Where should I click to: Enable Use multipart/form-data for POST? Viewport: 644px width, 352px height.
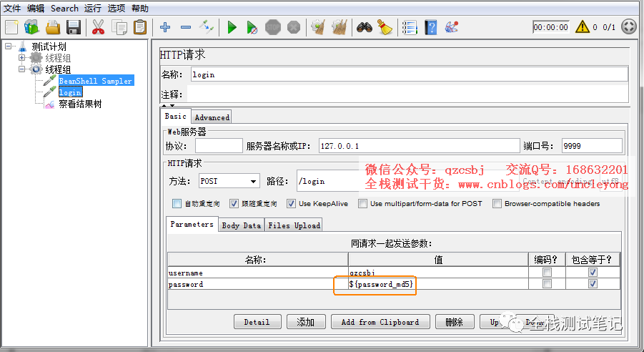click(362, 204)
